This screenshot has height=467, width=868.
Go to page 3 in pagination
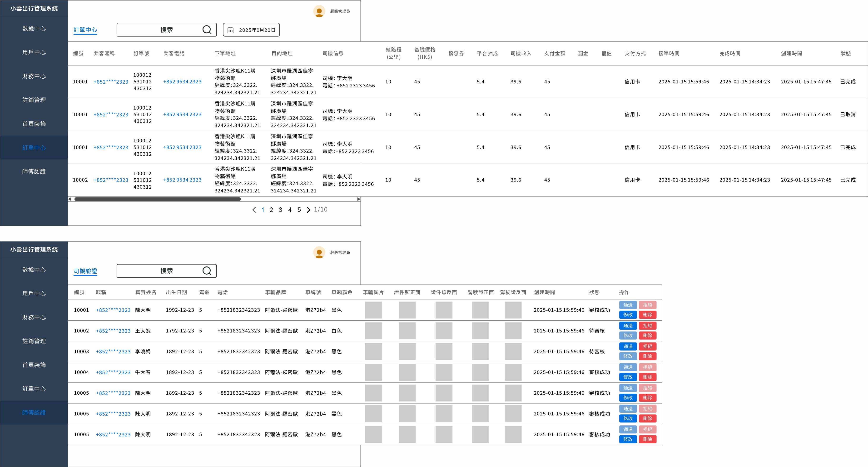[x=280, y=210]
